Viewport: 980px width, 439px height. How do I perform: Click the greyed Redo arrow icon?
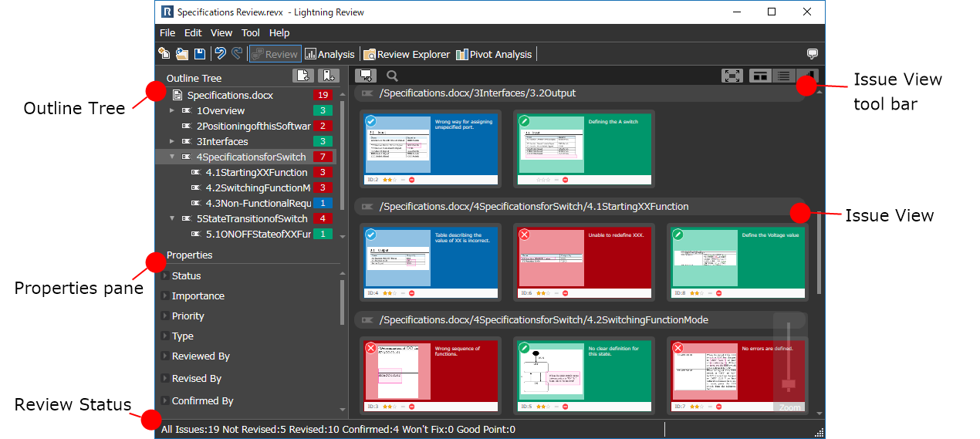pyautogui.click(x=237, y=54)
